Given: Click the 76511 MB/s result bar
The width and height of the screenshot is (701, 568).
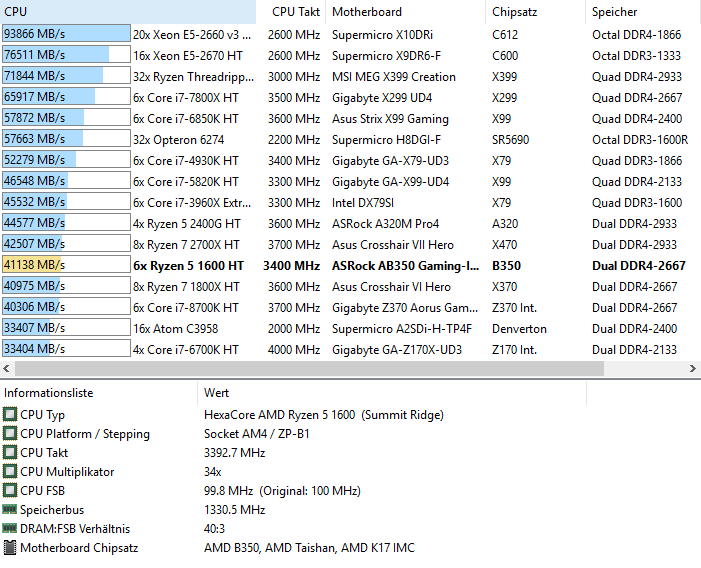Looking at the screenshot, I should click(x=66, y=55).
